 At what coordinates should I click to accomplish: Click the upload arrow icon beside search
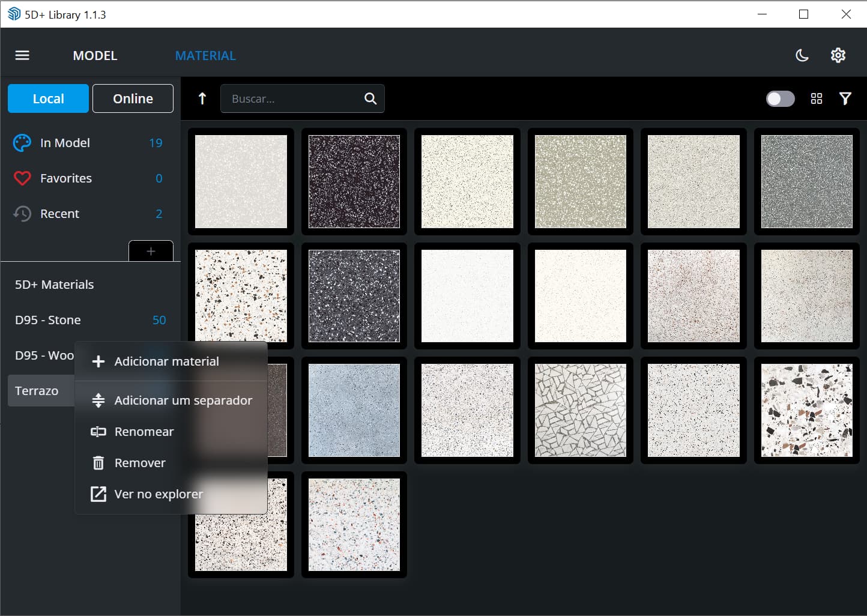tap(202, 98)
